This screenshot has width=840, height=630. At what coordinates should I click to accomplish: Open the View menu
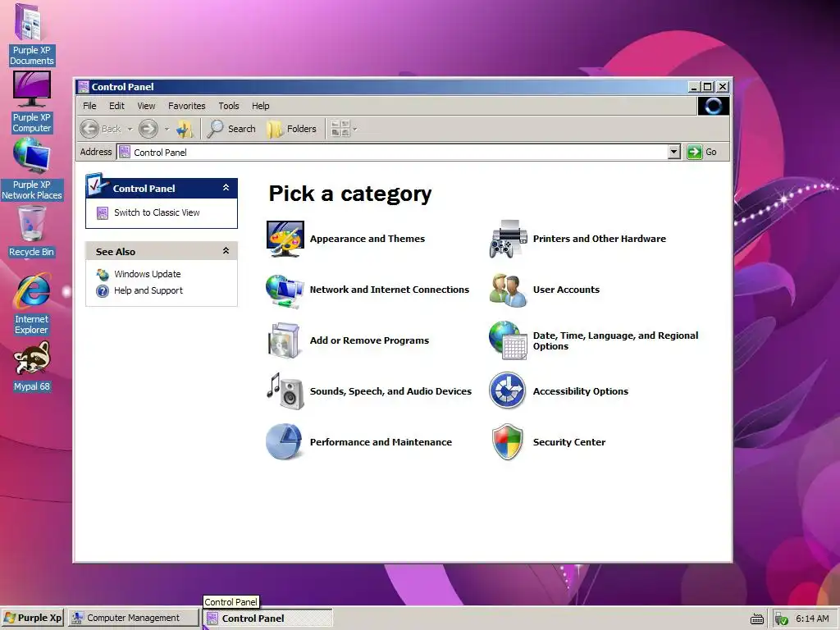point(146,106)
